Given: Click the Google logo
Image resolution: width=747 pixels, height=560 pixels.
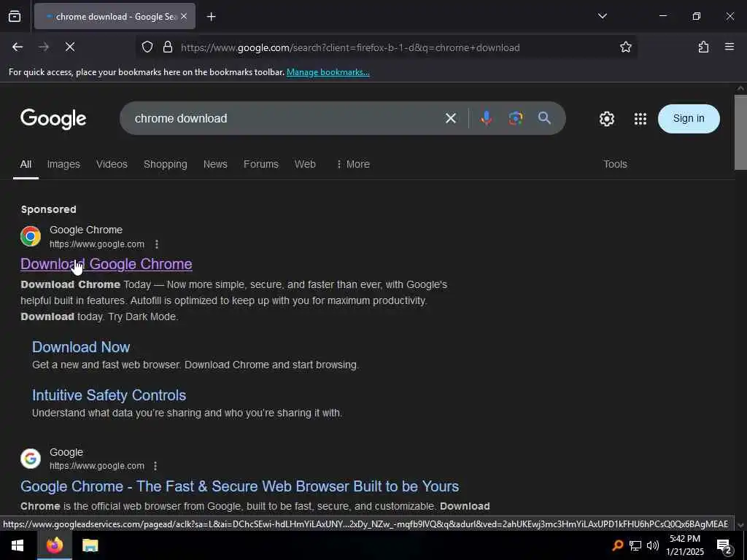Looking at the screenshot, I should click(53, 119).
